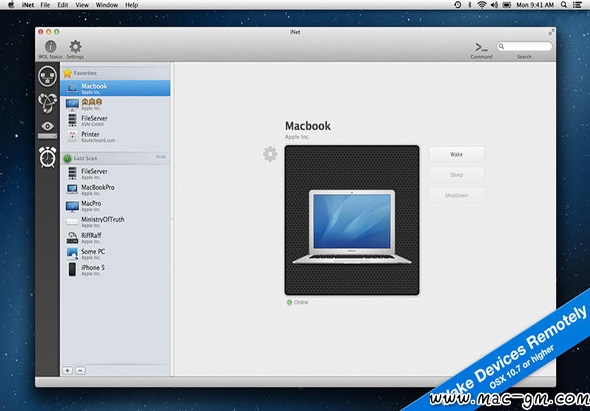The image size is (590, 411).
Task: Open the Window menu
Action: (107, 5)
